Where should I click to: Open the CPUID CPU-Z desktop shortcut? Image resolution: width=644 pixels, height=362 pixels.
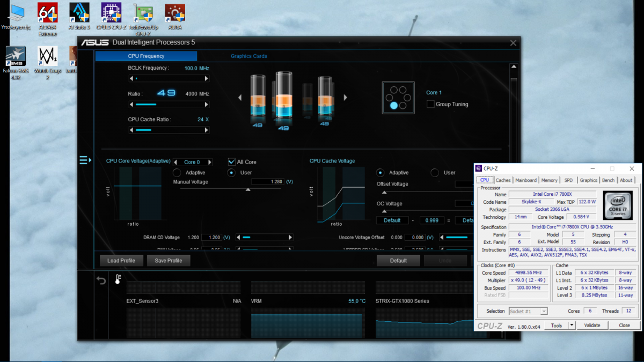point(111,17)
